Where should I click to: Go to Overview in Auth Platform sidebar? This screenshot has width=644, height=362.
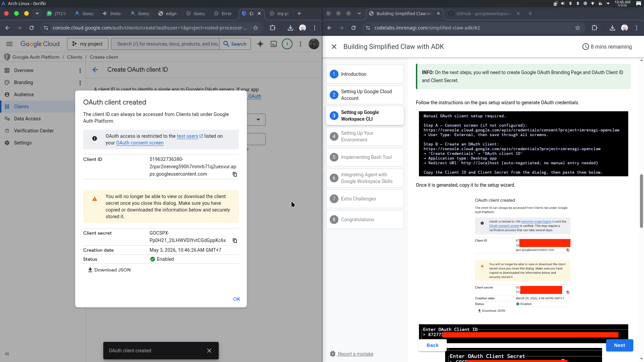(23, 70)
